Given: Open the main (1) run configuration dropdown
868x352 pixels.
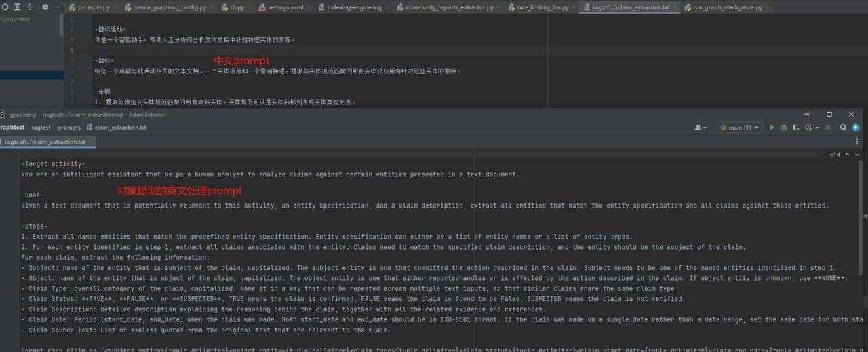Looking at the screenshot, I should pyautogui.click(x=738, y=128).
